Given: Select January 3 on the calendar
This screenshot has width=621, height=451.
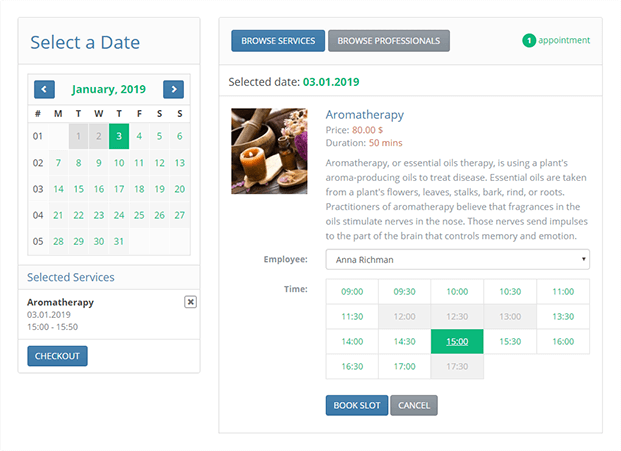Looking at the screenshot, I should (x=119, y=137).
